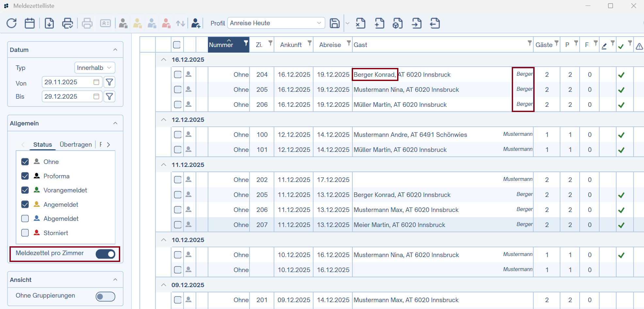This screenshot has height=309, width=644.
Task: Switch to the Übertragen tab
Action: pyautogui.click(x=76, y=144)
